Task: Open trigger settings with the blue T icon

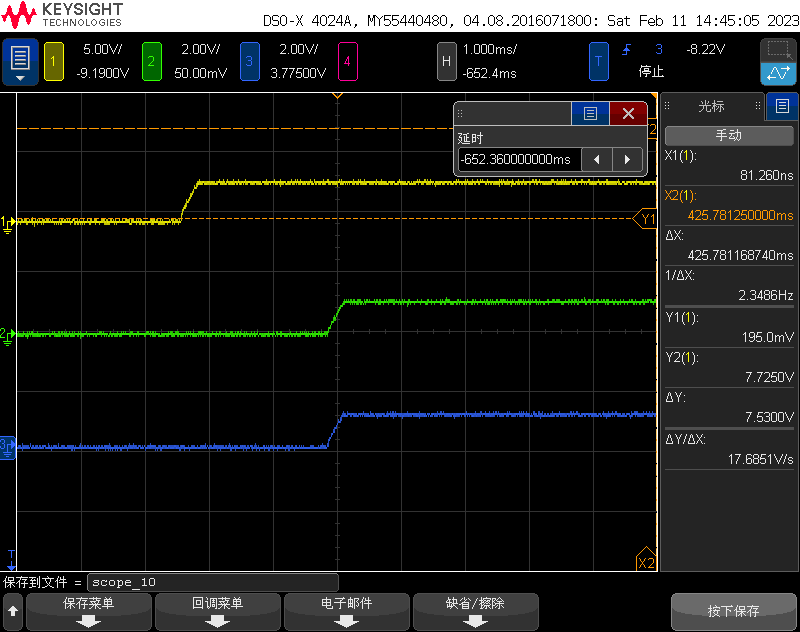Action: (x=599, y=61)
